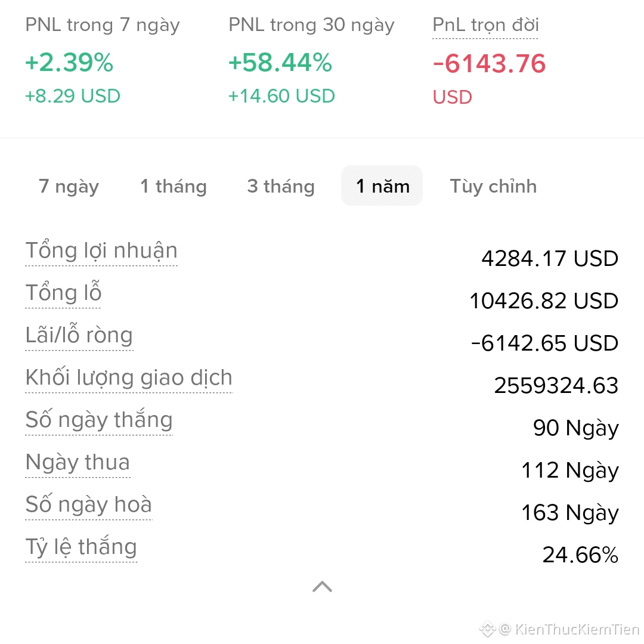Viewport: 644px width, 644px height.
Task: Switch to the 1 tháng tab
Action: (x=173, y=186)
